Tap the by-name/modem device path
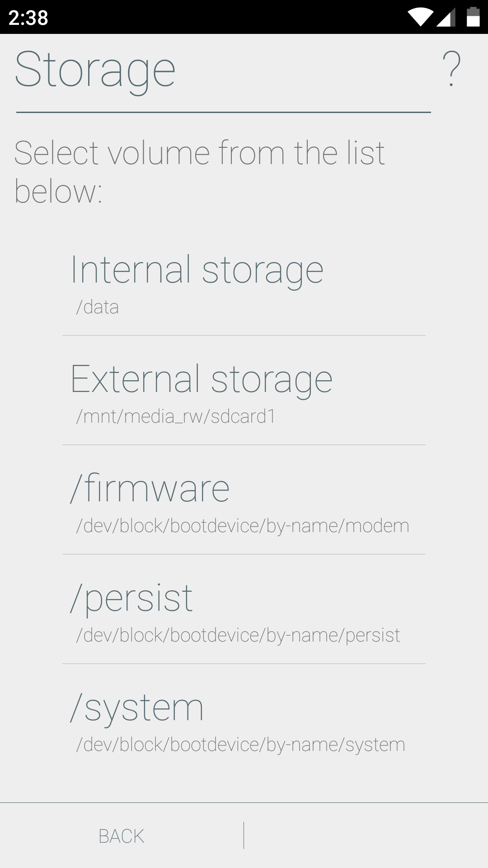Image resolution: width=488 pixels, height=868 pixels. coord(243,526)
